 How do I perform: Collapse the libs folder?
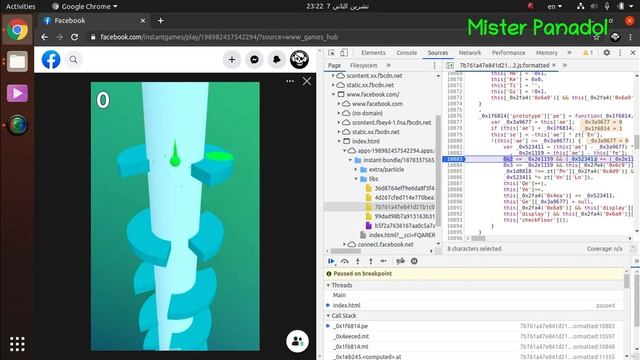coord(356,179)
